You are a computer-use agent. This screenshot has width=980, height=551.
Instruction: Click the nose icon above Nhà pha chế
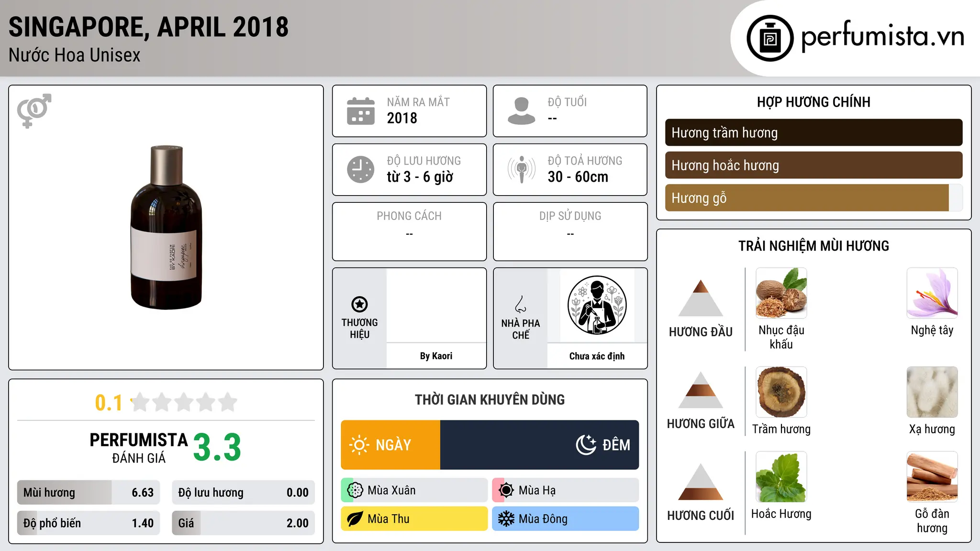[521, 304]
